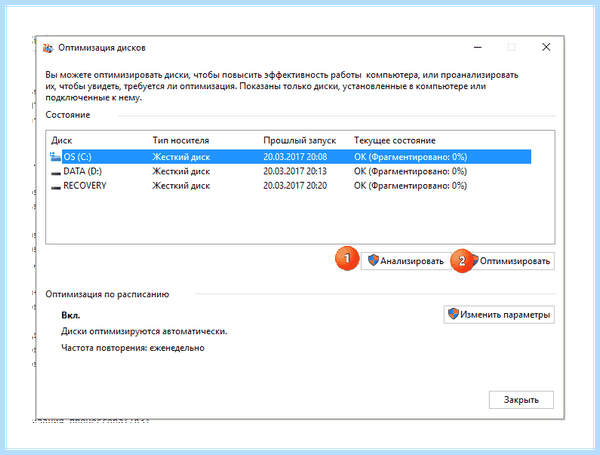Select the RECOVERY drive row

(x=290, y=186)
